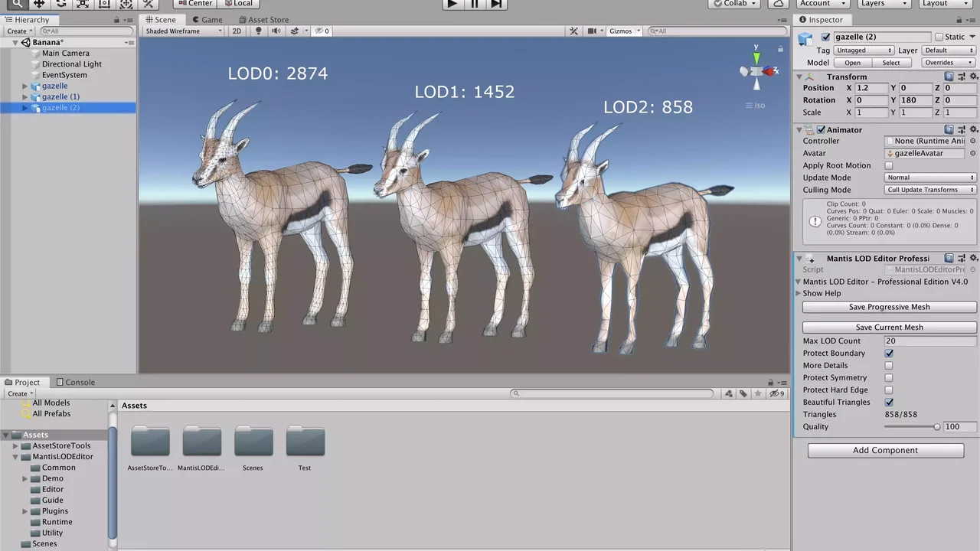This screenshot has width=980, height=551.
Task: Open Transform component help icon
Action: pyautogui.click(x=949, y=77)
